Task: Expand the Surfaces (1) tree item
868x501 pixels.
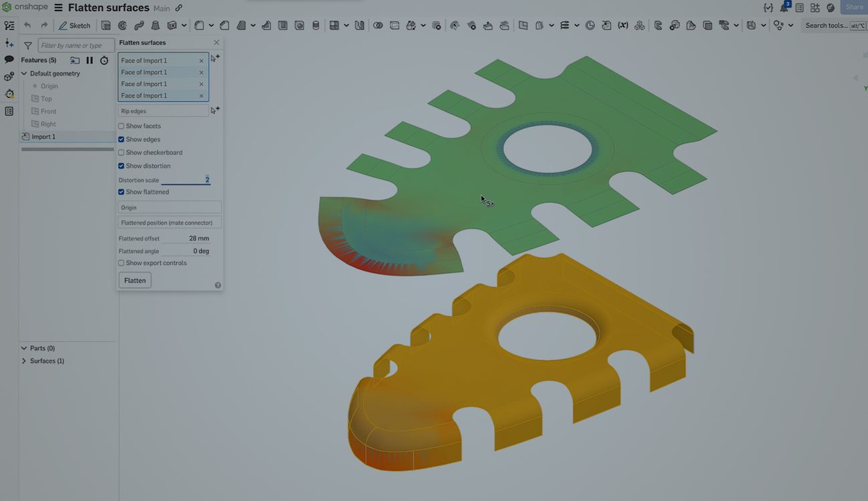Action: click(23, 361)
